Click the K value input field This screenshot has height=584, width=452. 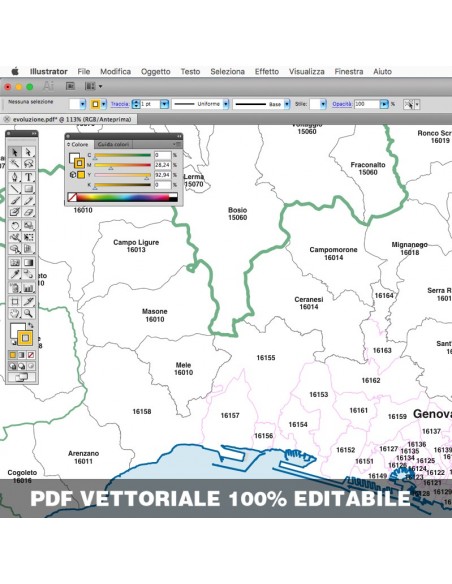[163, 185]
